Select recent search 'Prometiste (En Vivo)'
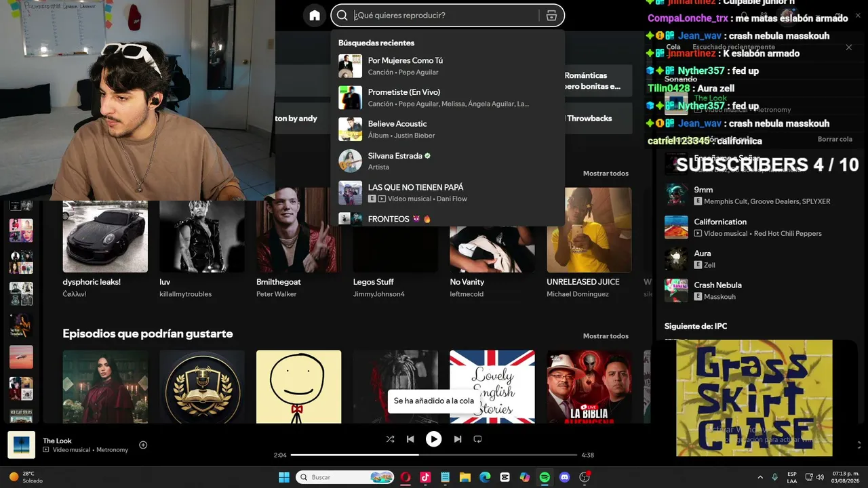 tap(448, 98)
